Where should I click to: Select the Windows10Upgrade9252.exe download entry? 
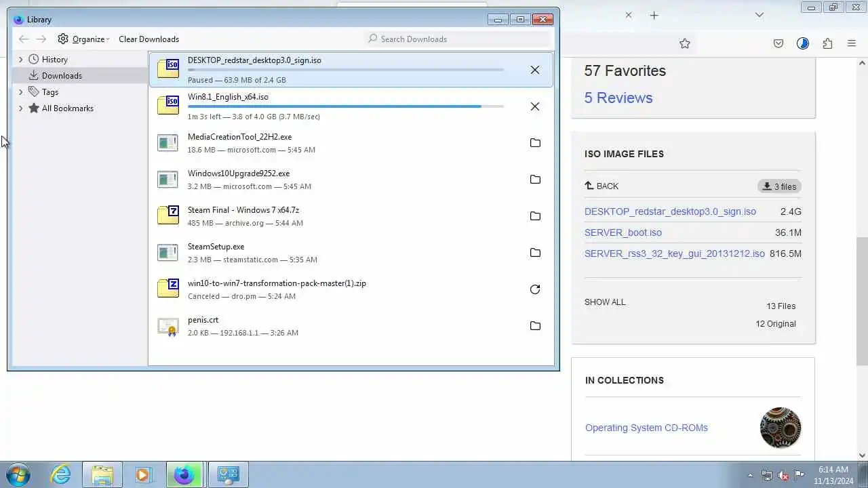pos(351,180)
